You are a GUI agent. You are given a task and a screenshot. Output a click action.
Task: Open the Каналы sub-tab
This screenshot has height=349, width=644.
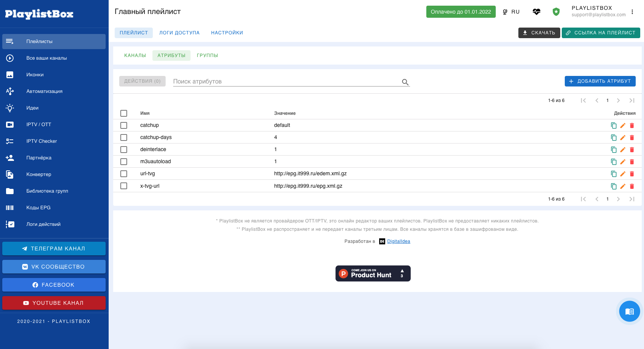(x=135, y=56)
